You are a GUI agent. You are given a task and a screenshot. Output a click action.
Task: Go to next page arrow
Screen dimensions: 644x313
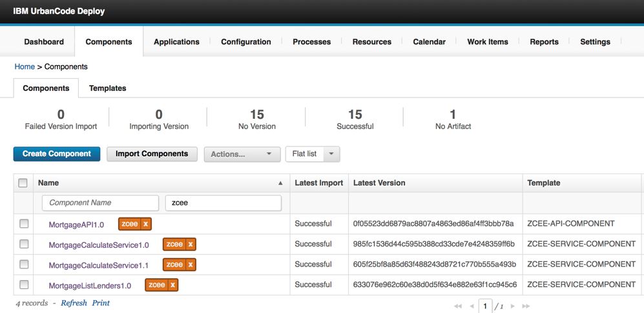(x=512, y=306)
